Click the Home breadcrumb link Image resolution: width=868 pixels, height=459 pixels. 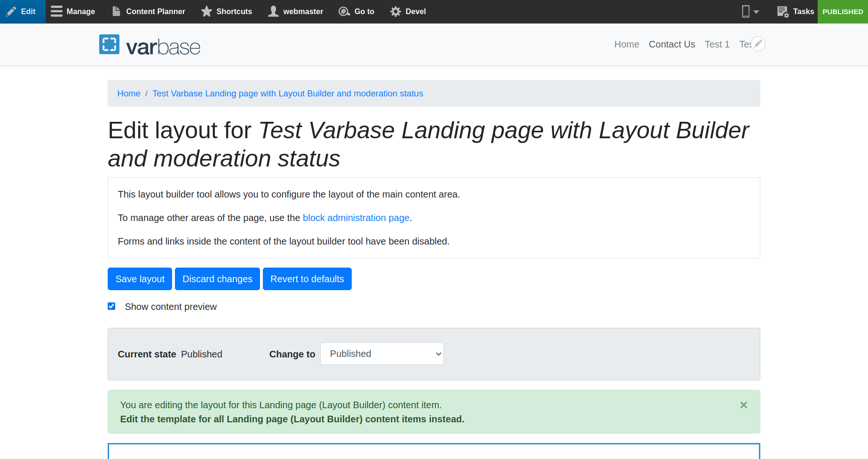click(128, 93)
